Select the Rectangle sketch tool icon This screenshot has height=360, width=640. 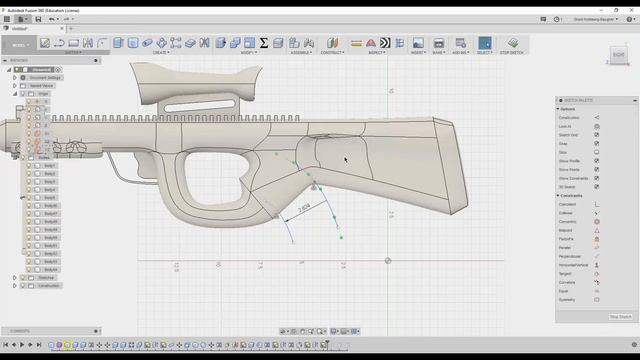click(x=73, y=43)
